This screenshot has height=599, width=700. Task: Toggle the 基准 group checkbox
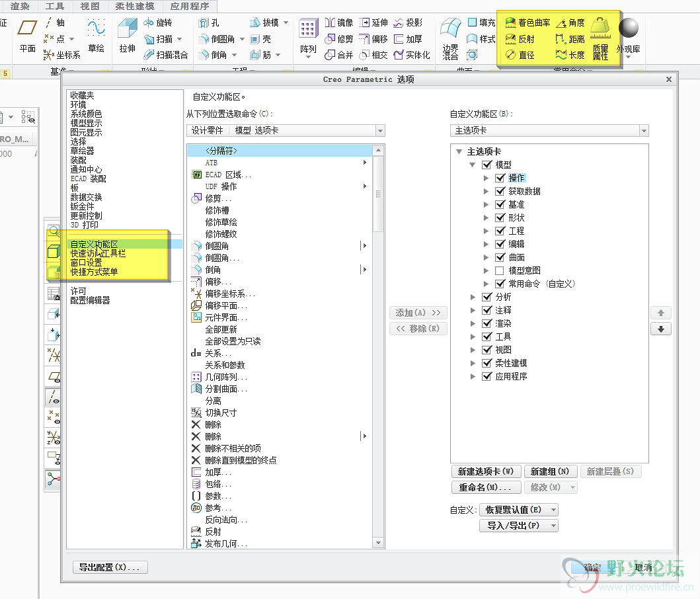pyautogui.click(x=500, y=204)
